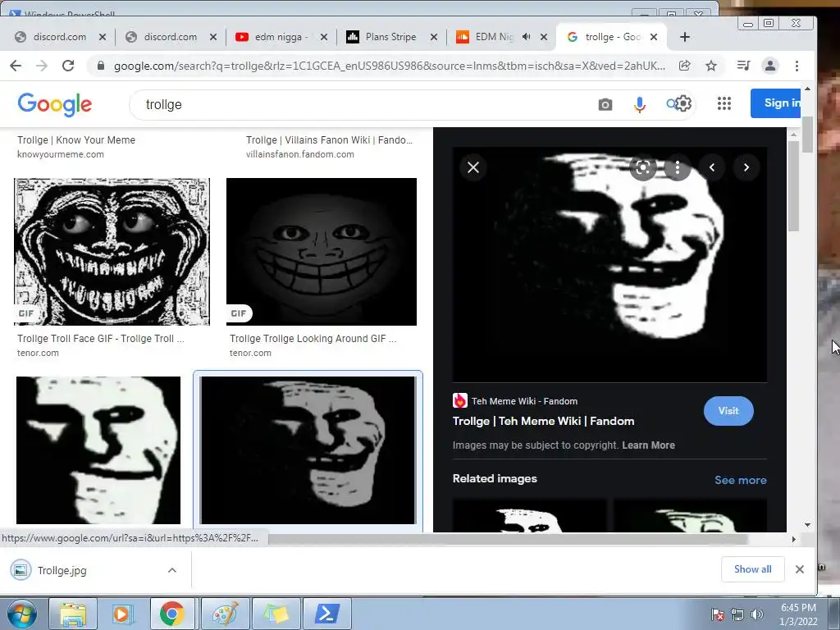Click See more related images
840x630 pixels.
point(741,480)
